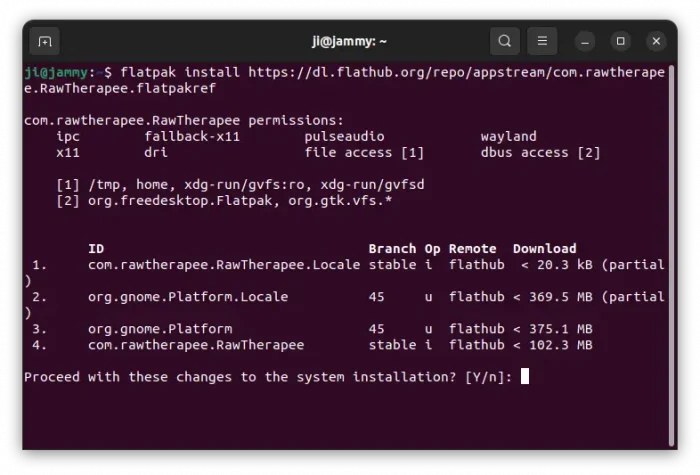Close the terminal window
This screenshot has width=700, height=475.
(x=656, y=41)
